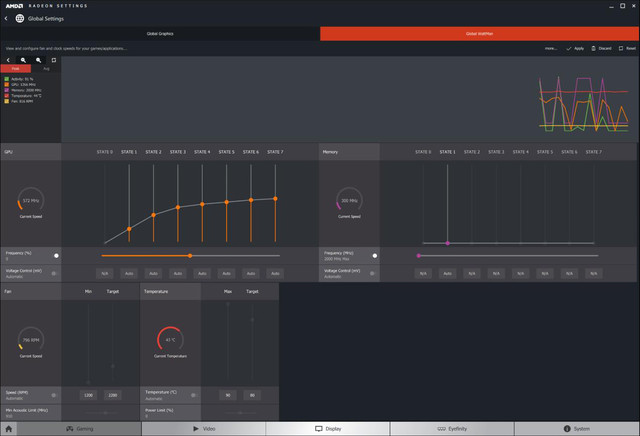Zoom out on the activity graph
Viewport: 640px width, 436px height.
click(38, 60)
